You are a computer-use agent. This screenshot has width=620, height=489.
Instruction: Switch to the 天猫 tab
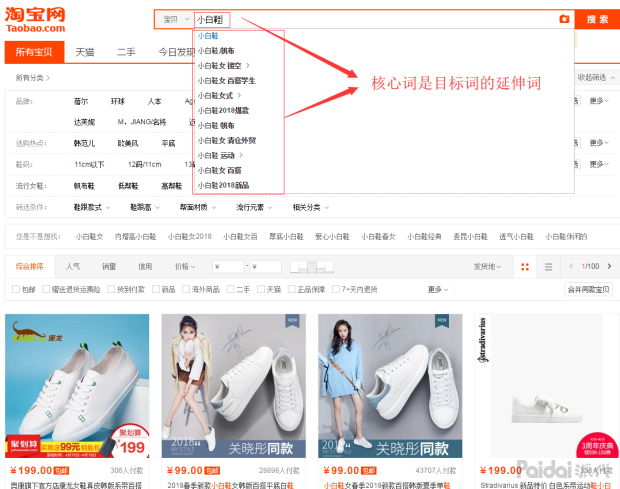pos(85,52)
